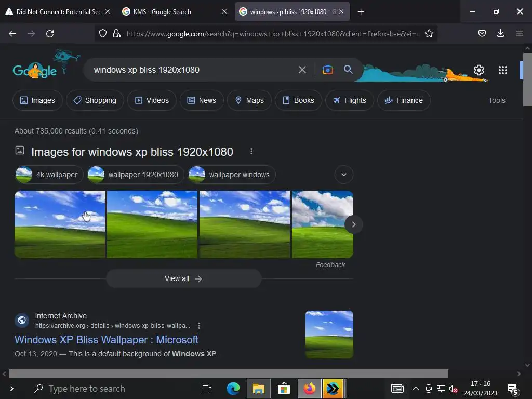The width and height of the screenshot is (532, 399).
Task: Open Task View on taskbar
Action: (x=207, y=389)
